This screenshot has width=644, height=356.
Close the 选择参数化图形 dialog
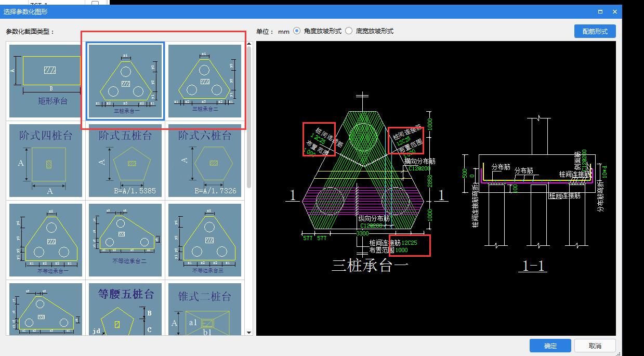coord(615,11)
